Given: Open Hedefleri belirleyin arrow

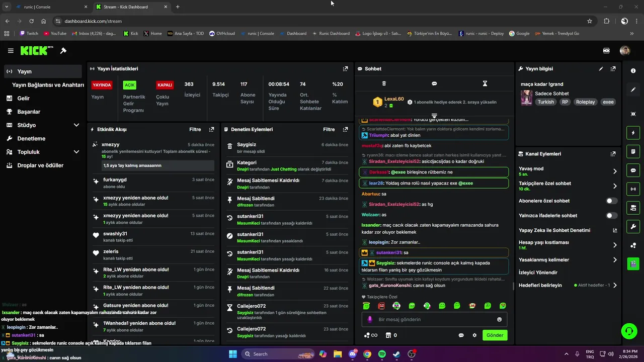Looking at the screenshot, I should click(x=614, y=285).
